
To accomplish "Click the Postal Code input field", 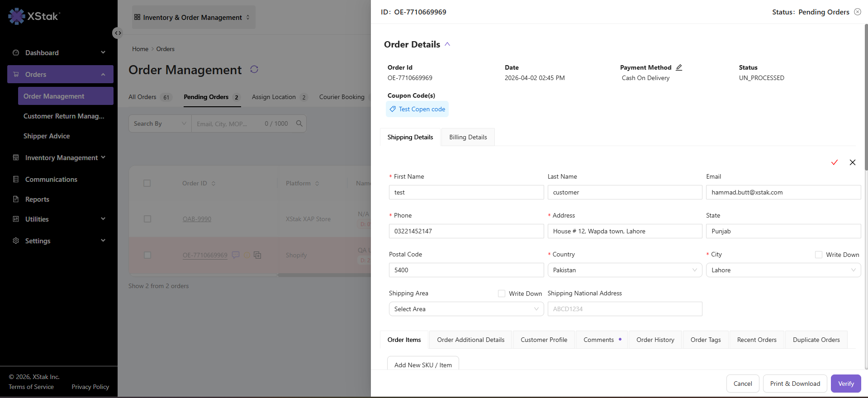I will coord(466,270).
